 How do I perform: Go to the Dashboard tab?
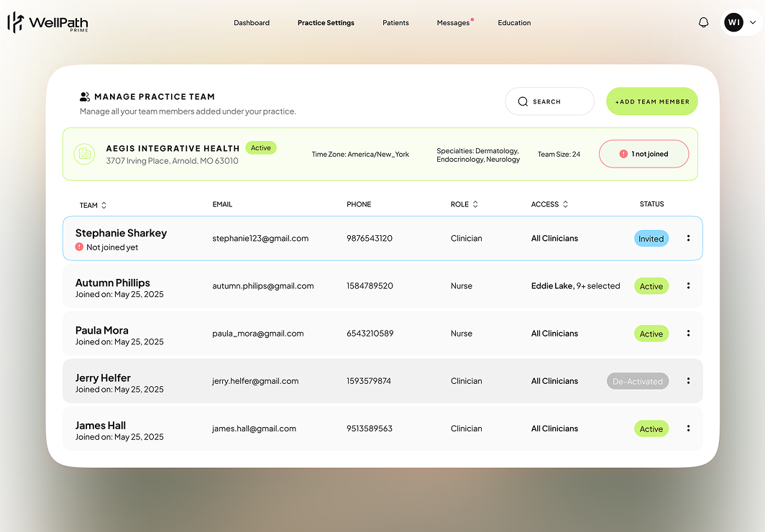pyautogui.click(x=252, y=23)
